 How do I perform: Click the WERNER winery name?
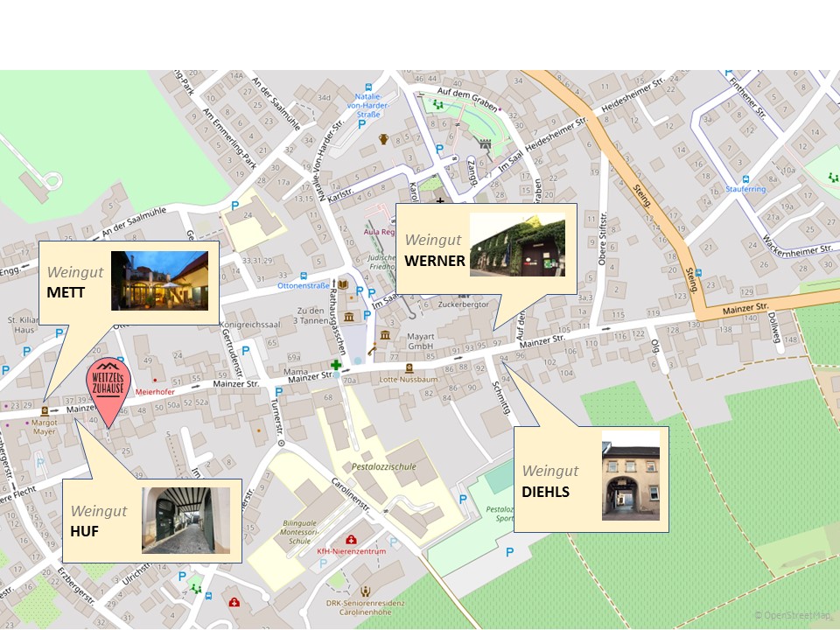[x=435, y=261]
